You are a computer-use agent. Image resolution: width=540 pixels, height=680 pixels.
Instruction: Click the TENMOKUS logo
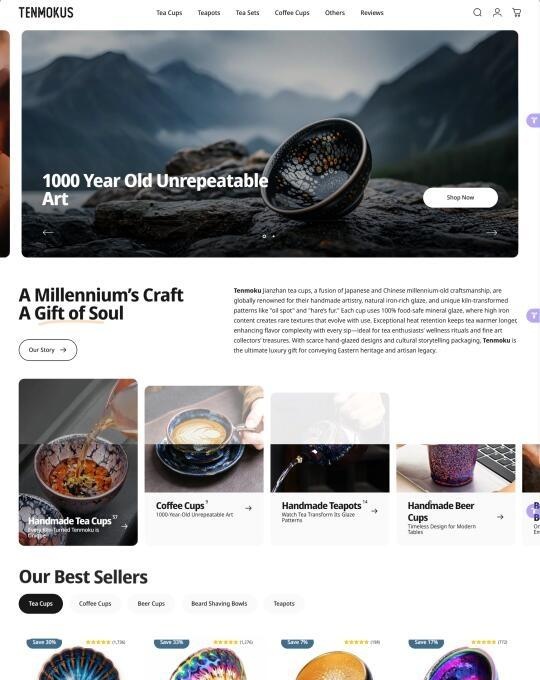46,13
